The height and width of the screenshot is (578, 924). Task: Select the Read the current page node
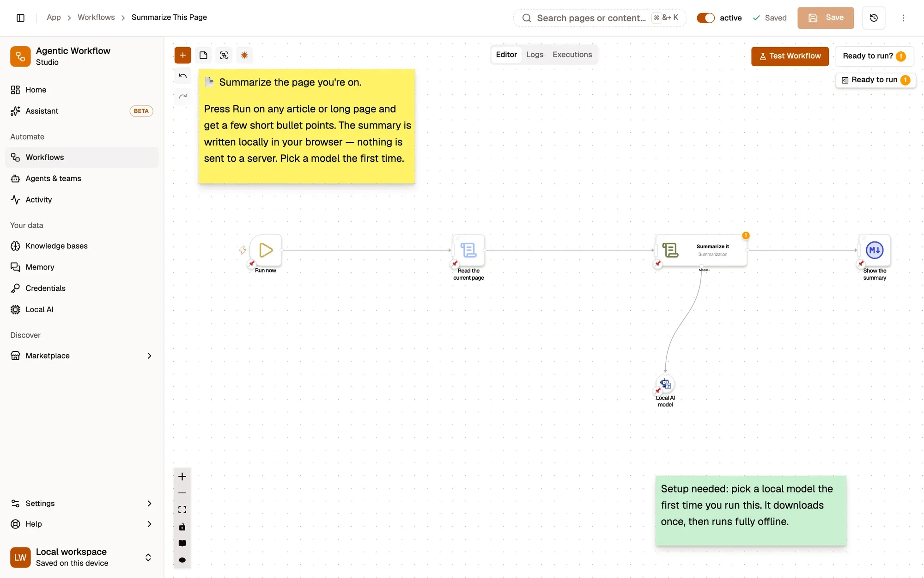click(x=468, y=250)
